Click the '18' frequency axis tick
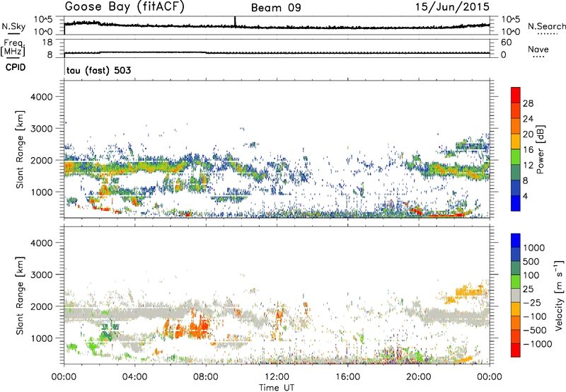The width and height of the screenshot is (566, 392). 47,42
